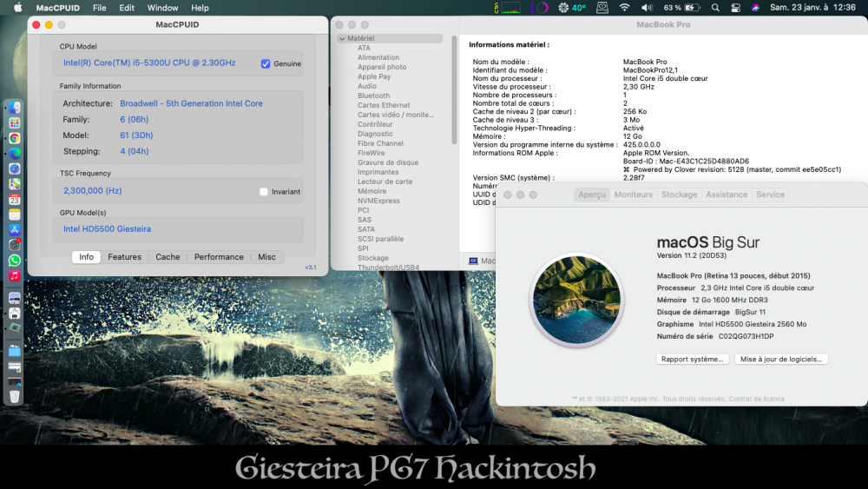Switch to the Features tab in MacCPUID
The height and width of the screenshot is (489, 868).
[124, 257]
